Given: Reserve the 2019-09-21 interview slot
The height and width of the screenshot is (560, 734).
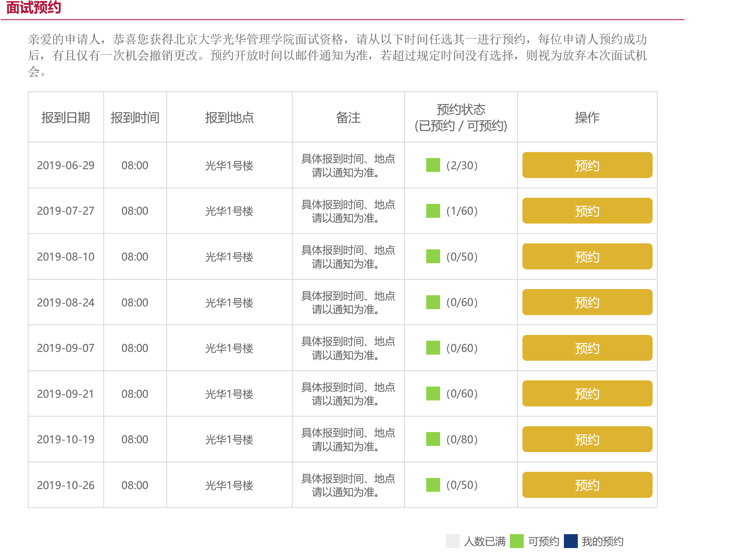Looking at the screenshot, I should [x=587, y=394].
